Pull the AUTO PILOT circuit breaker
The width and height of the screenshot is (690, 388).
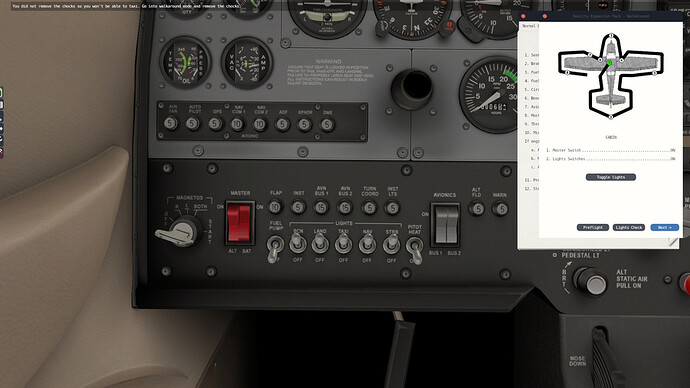click(193, 124)
